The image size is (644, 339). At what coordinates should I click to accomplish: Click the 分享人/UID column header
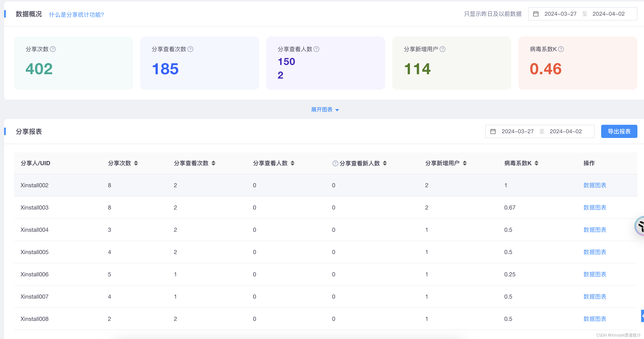(x=35, y=163)
